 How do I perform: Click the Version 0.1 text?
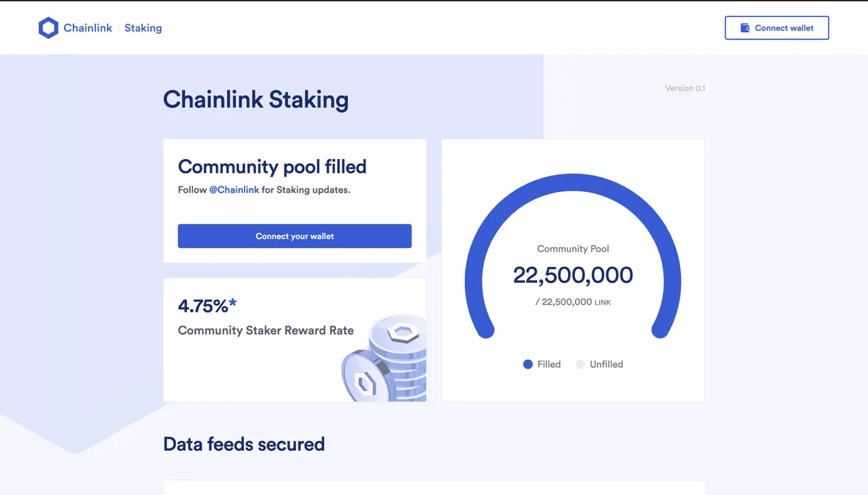(685, 89)
